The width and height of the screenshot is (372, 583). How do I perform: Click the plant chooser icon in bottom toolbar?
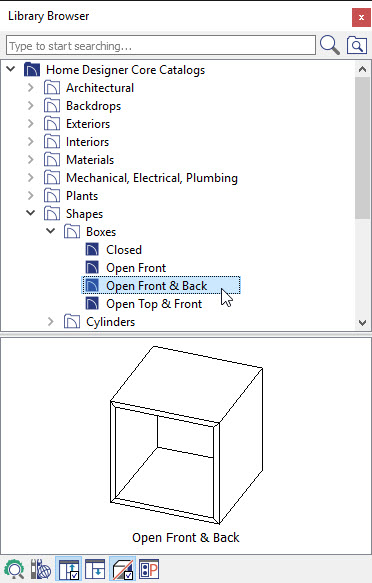[14, 569]
